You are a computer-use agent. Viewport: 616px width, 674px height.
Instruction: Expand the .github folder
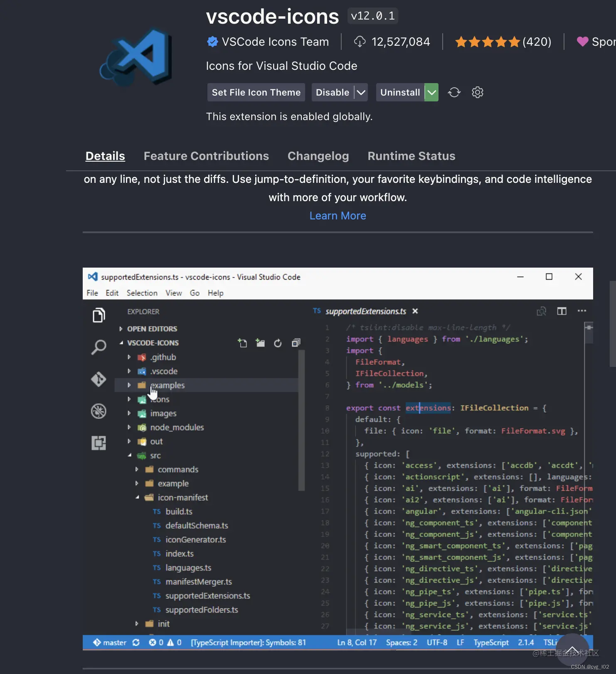point(129,357)
